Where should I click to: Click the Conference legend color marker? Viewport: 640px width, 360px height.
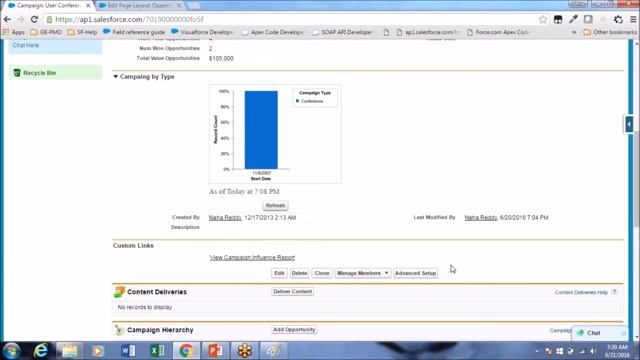(298, 101)
